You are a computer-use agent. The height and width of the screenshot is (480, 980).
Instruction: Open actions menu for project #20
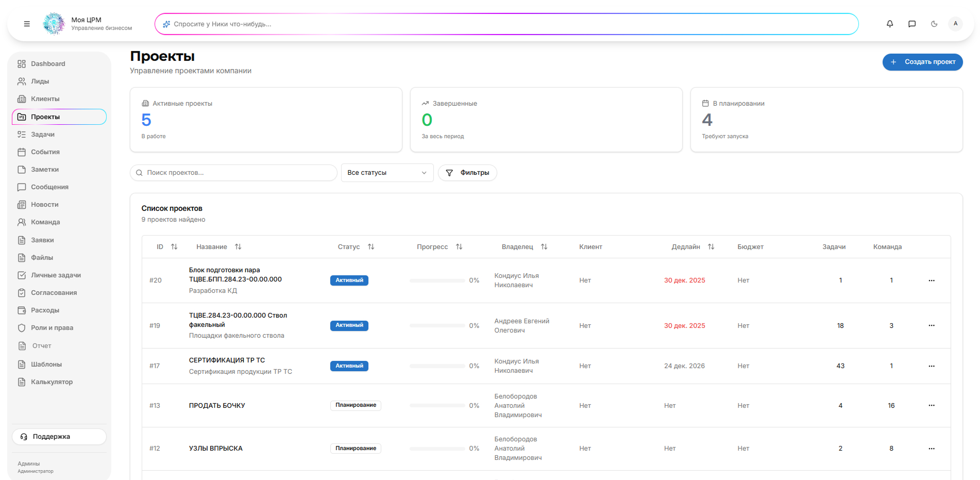tap(931, 280)
